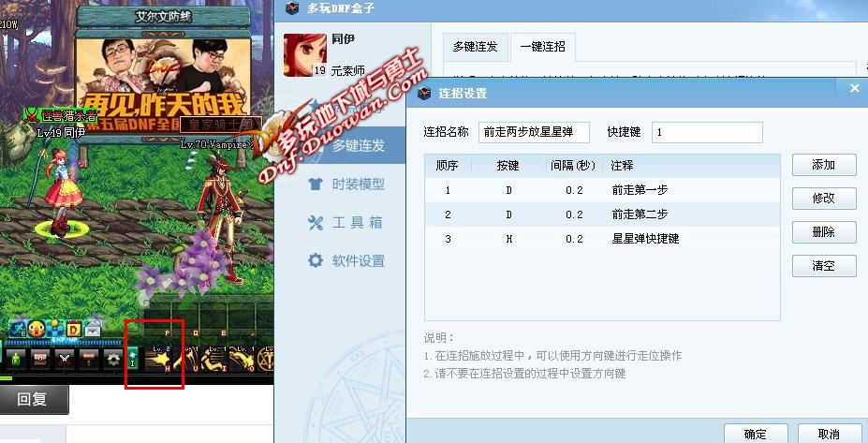Open the game settings gear icon
This screenshot has height=443, width=868.
[x=113, y=360]
